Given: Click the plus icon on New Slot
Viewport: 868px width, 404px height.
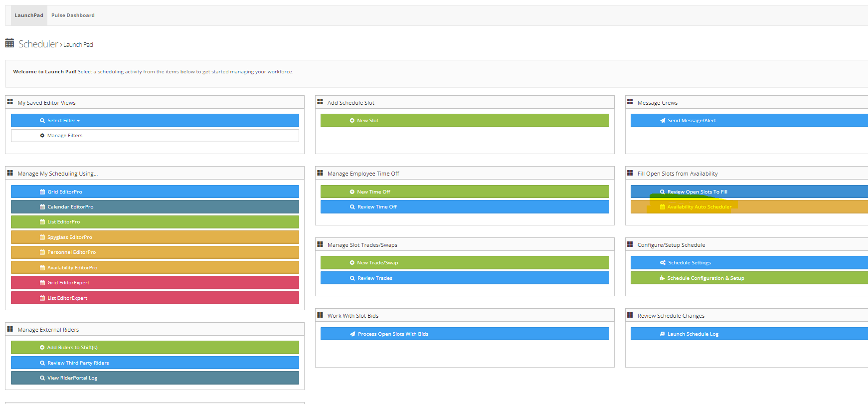Looking at the screenshot, I should click(x=352, y=121).
